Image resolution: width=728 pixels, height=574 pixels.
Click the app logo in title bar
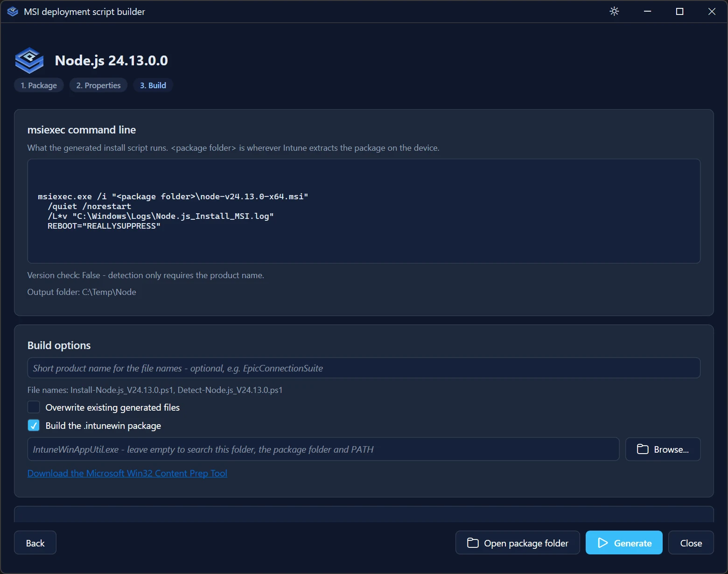coord(13,12)
